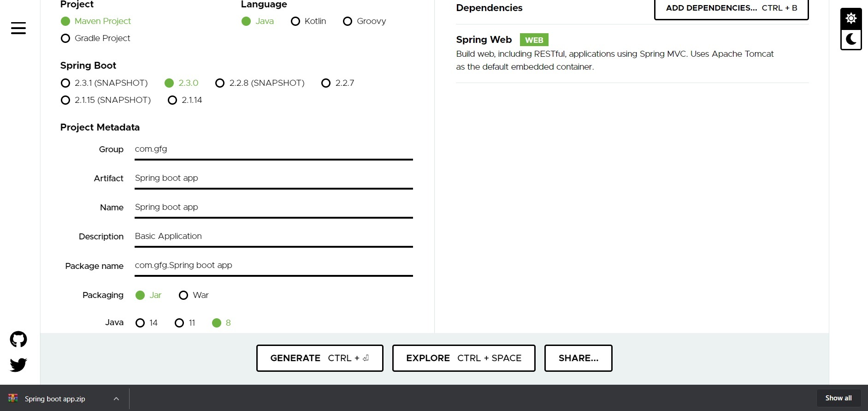Select Spring Boot version 2.1.14
Screen dimensions: 868x411
coord(185,100)
